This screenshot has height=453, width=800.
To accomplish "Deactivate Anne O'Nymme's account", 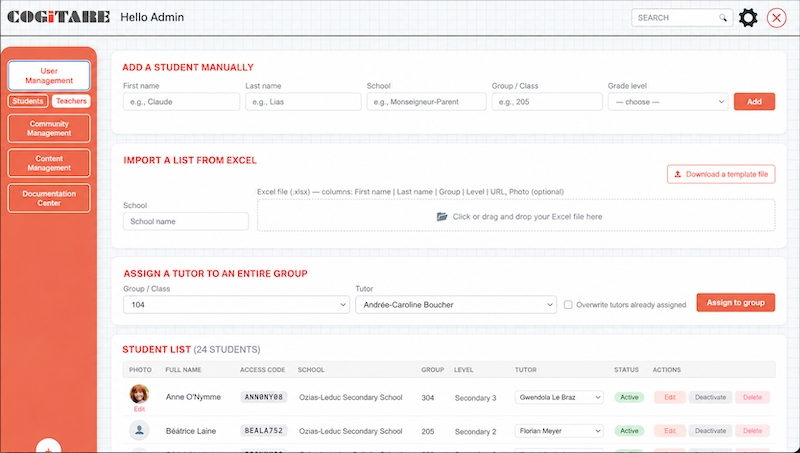I will [710, 397].
